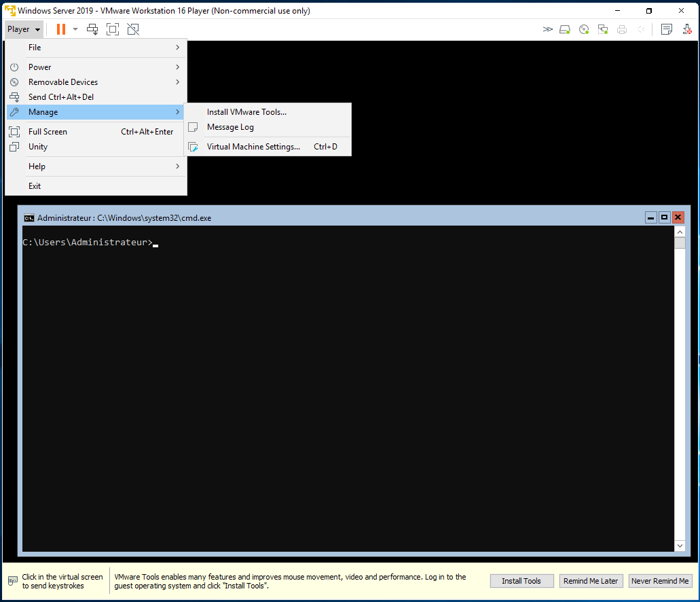Screen dimensions: 700x602
Task: Click Send Ctrl+Alt+Del toolbar icon
Action: tap(92, 29)
